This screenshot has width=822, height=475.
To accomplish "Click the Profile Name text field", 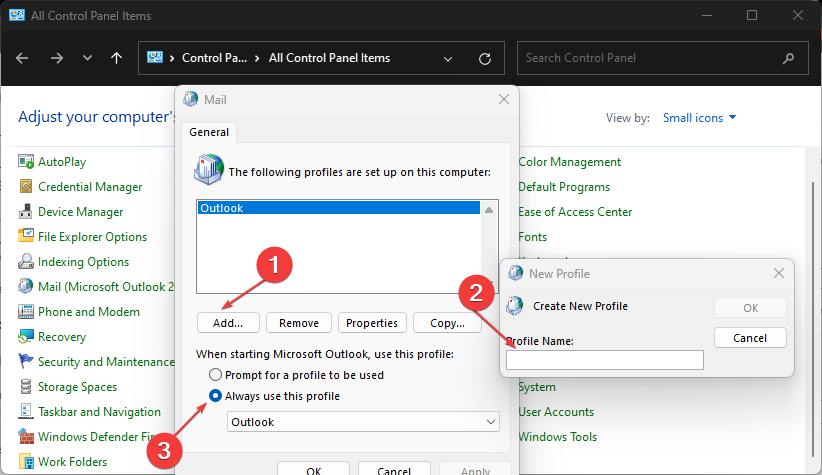I will click(x=604, y=360).
